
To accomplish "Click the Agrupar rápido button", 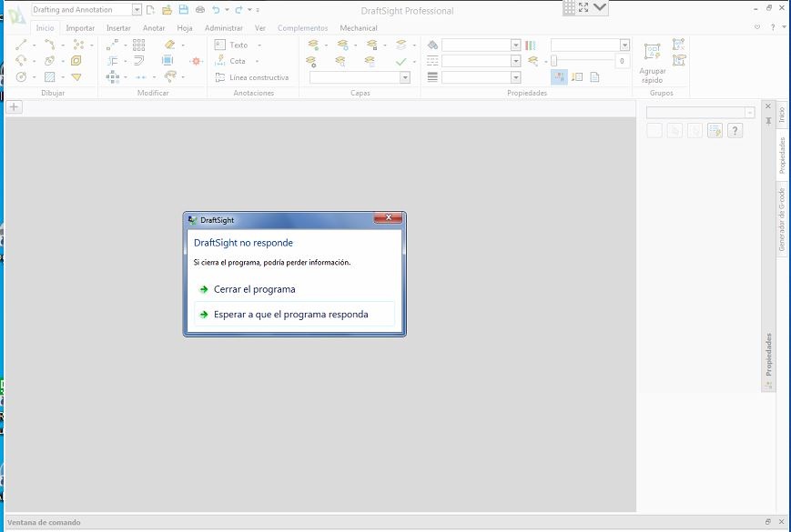I will tap(653, 63).
